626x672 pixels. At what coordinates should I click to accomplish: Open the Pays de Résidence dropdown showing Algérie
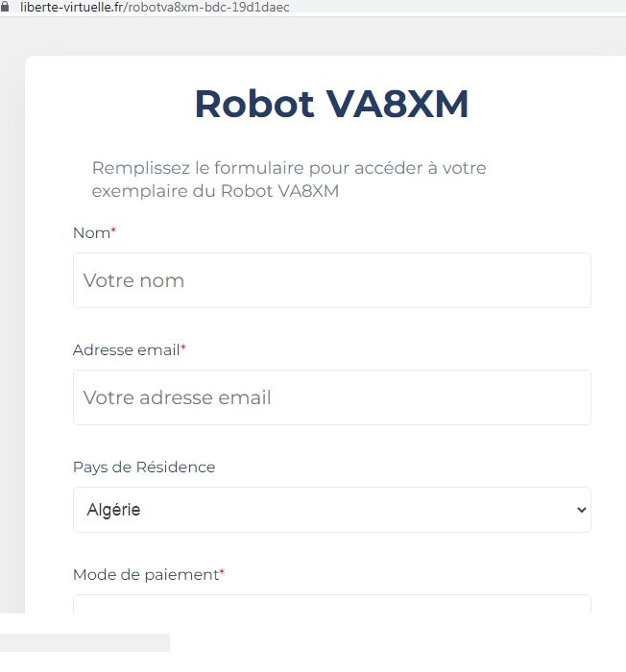332,510
